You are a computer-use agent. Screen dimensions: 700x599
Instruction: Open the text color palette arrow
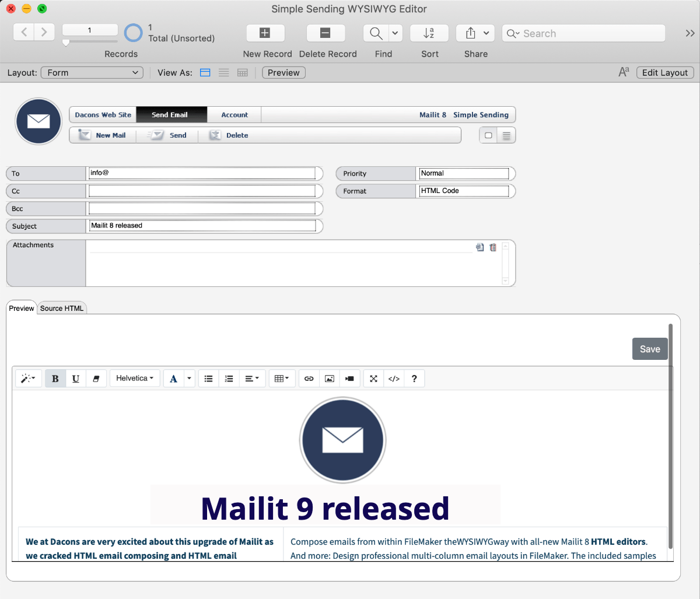tap(189, 379)
